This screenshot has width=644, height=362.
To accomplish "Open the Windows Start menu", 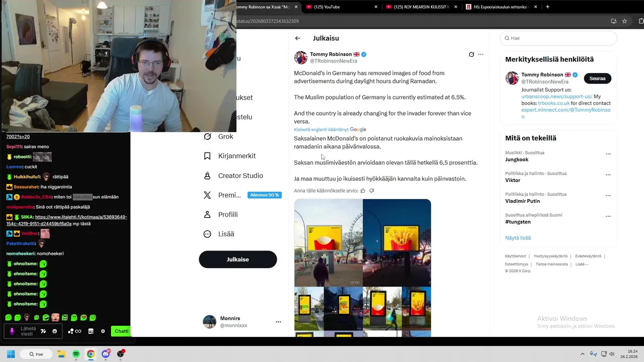I will (11, 354).
